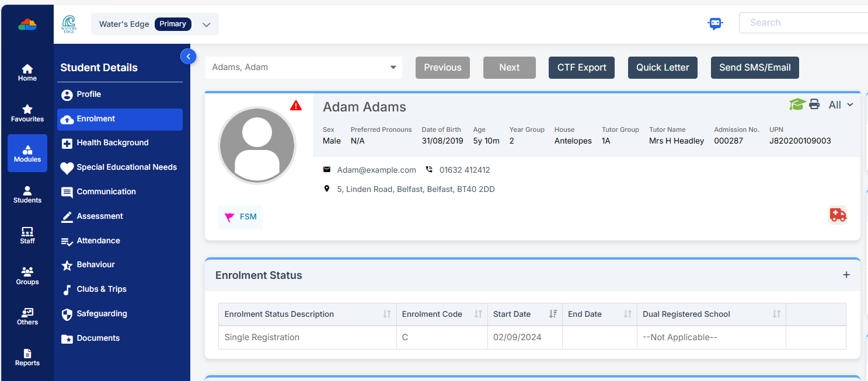Click the student avatar placeholder photo
Viewport: 868px width, 381px height.
(x=257, y=146)
